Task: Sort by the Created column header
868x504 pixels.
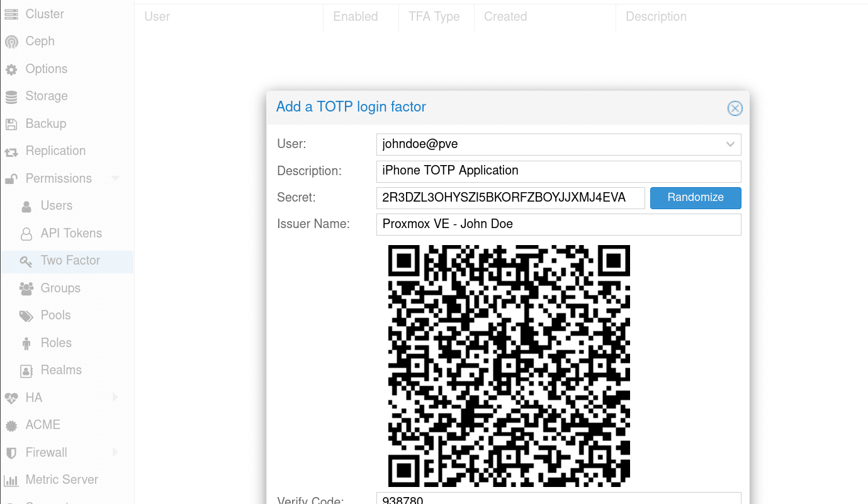Action: (x=544, y=17)
